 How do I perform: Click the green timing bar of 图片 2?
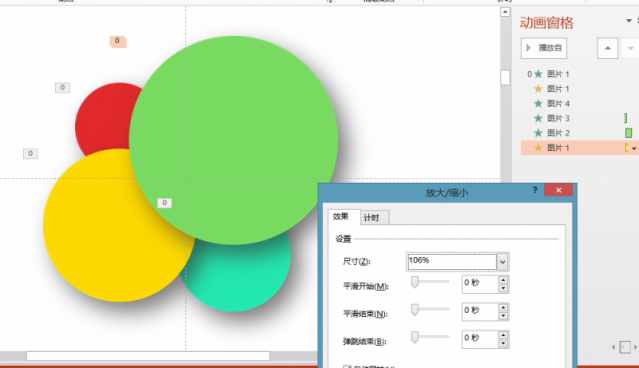[x=628, y=133]
